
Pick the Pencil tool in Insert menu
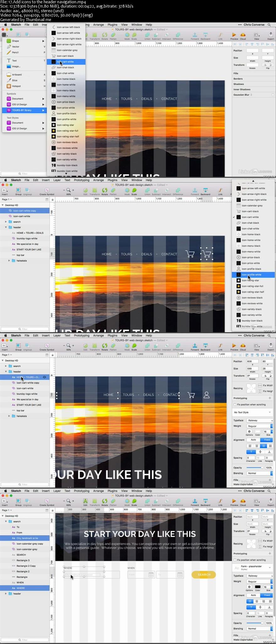coord(24,52)
